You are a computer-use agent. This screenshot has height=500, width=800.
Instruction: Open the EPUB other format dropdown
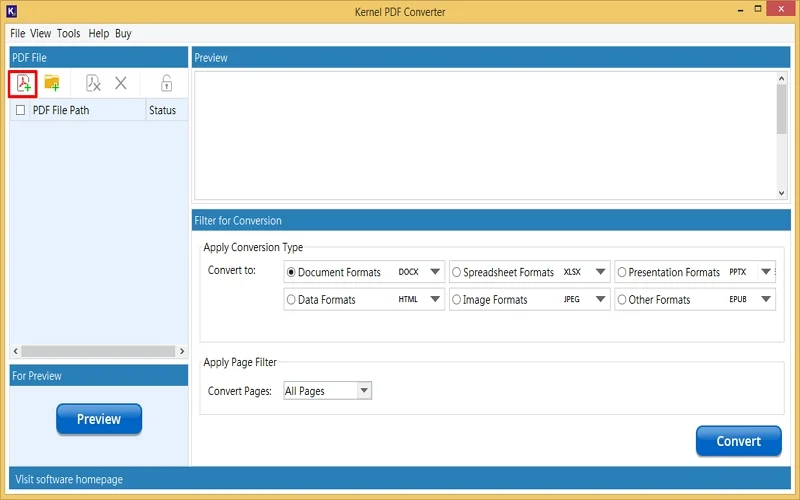click(x=766, y=299)
